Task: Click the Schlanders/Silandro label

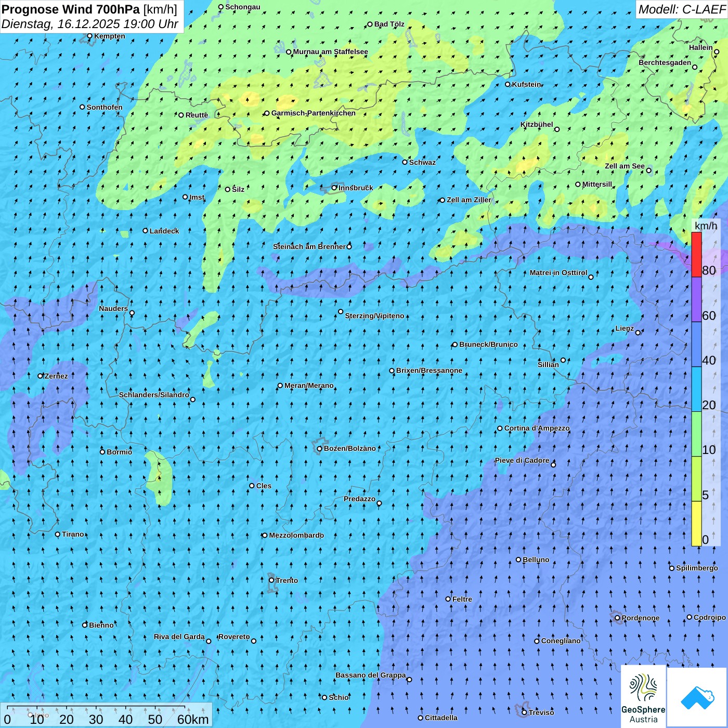Action: [154, 395]
